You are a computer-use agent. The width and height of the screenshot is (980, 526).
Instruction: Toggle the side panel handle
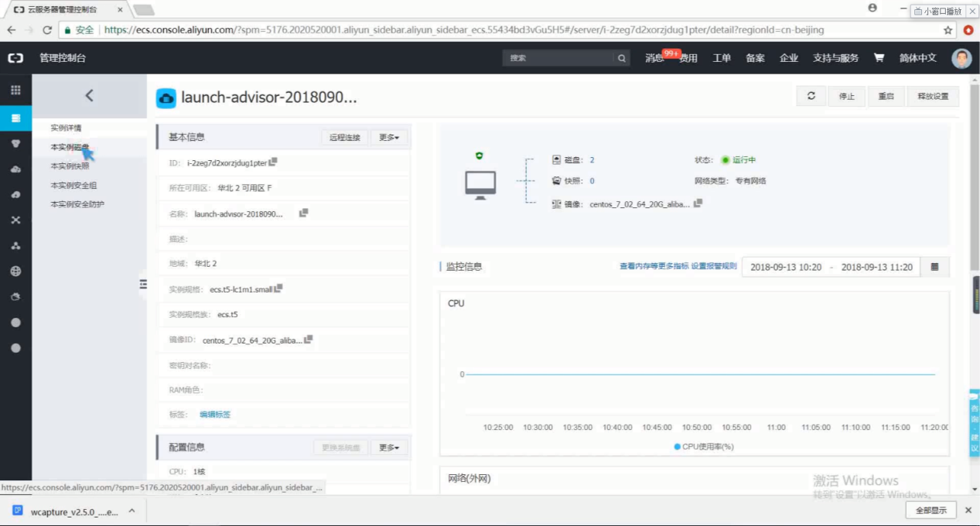[143, 284]
